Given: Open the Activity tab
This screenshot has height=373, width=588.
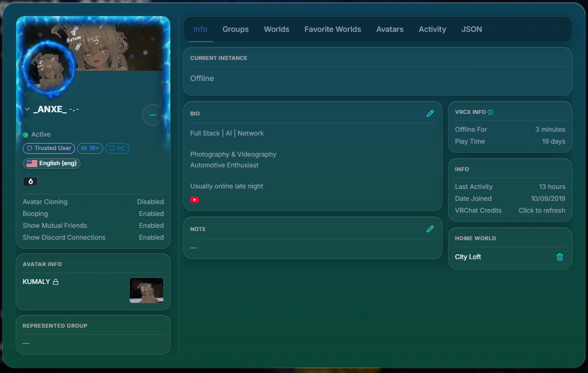Looking at the screenshot, I should coord(432,29).
